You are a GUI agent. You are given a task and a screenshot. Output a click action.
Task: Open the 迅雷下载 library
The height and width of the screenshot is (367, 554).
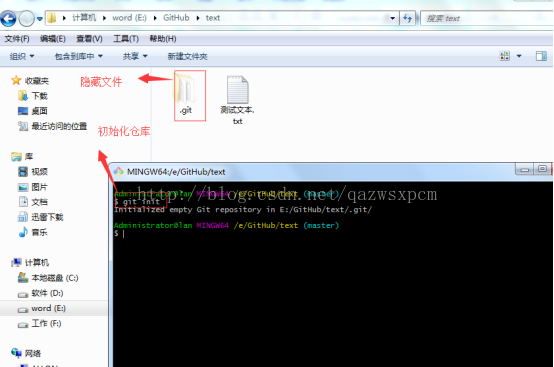pos(40,217)
